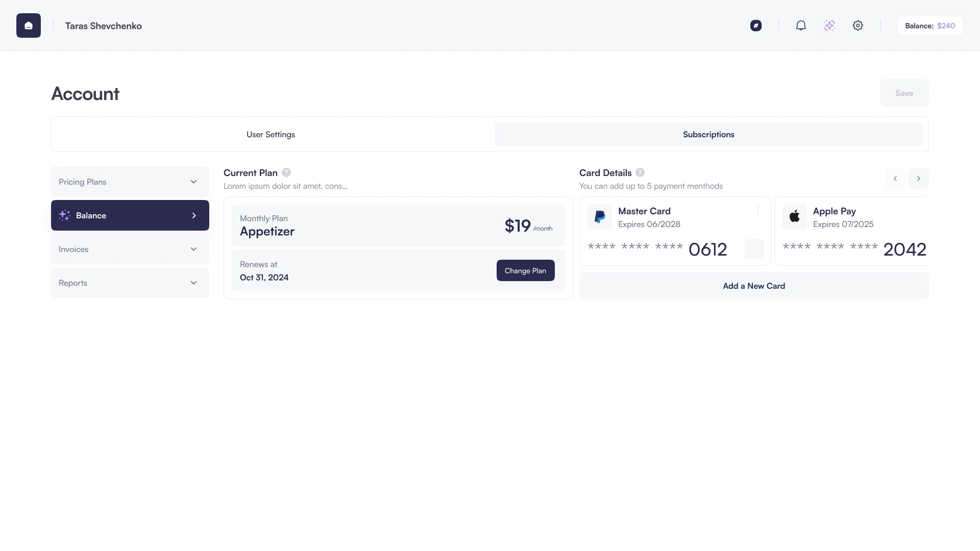This screenshot has width=980, height=551.
Task: Click the Current Plan help icon
Action: [x=286, y=172]
